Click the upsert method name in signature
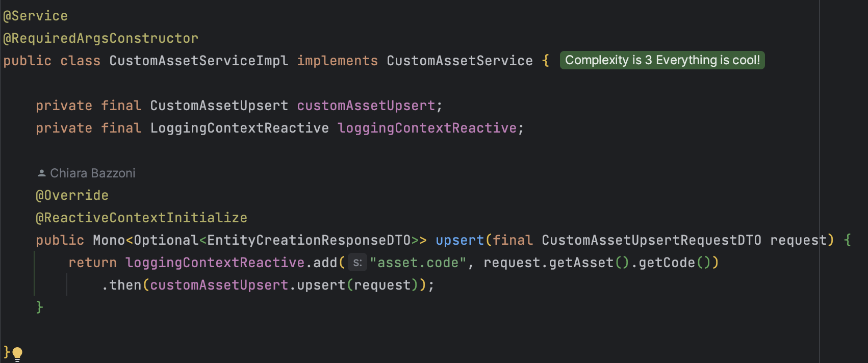 click(x=460, y=240)
